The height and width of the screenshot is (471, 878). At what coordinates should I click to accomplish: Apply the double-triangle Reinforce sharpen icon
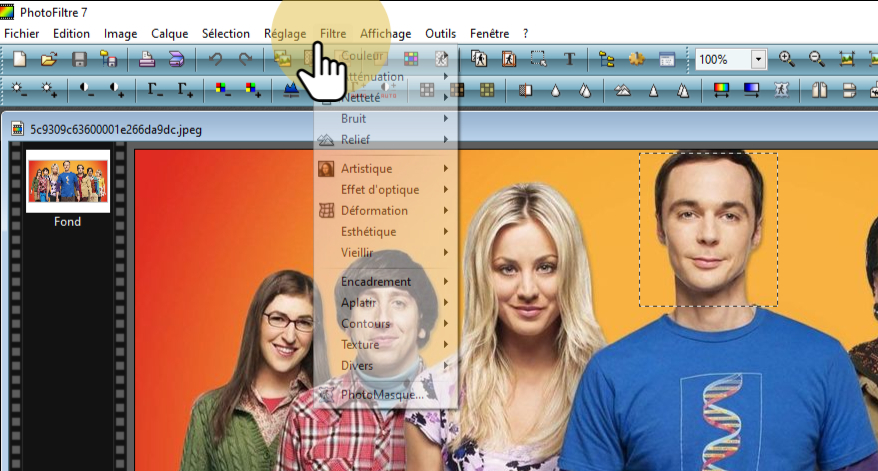(x=683, y=90)
